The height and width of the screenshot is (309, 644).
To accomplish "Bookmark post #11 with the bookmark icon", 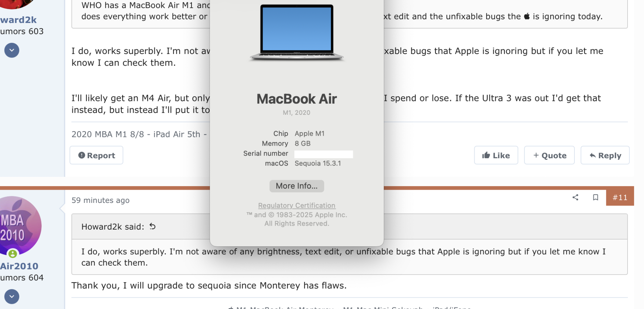I will 595,197.
